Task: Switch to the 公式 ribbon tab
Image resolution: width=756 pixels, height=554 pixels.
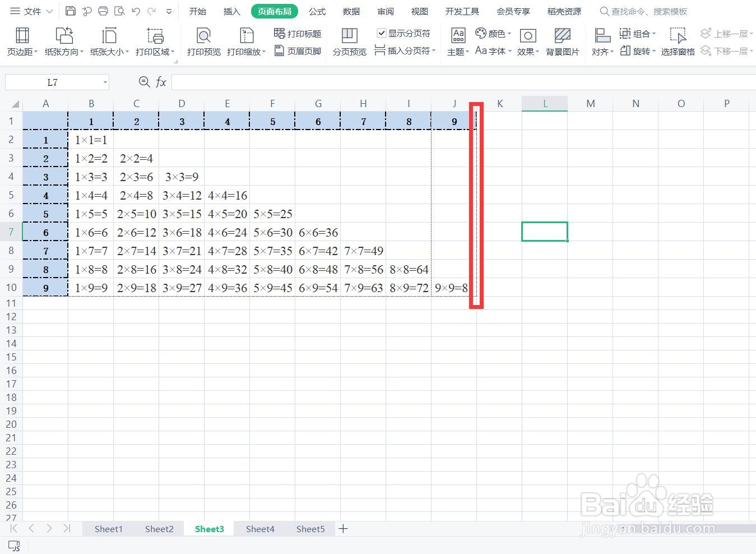Action: [317, 11]
